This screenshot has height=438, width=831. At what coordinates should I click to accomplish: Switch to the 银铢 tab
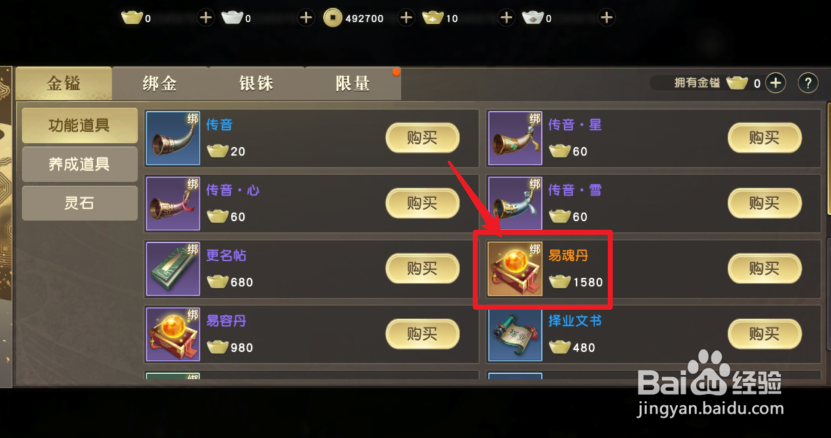(x=256, y=84)
